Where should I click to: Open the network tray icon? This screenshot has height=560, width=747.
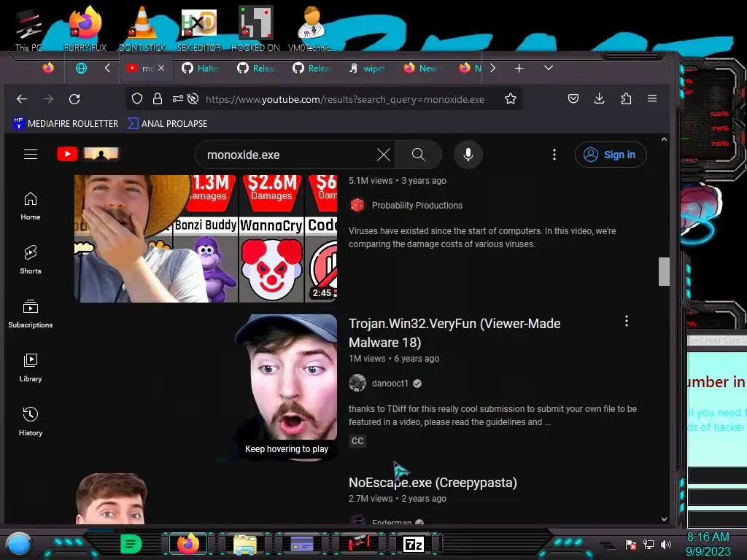tap(649, 544)
